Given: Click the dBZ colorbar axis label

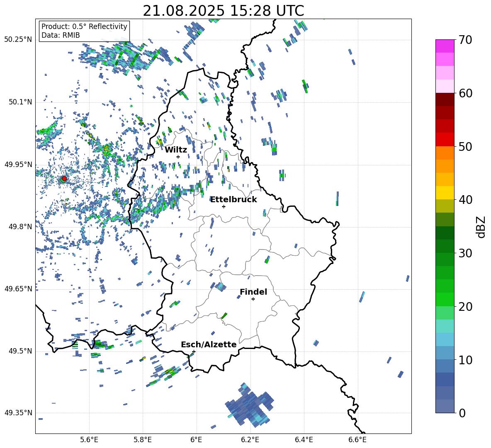Looking at the screenshot, I should tap(481, 227).
